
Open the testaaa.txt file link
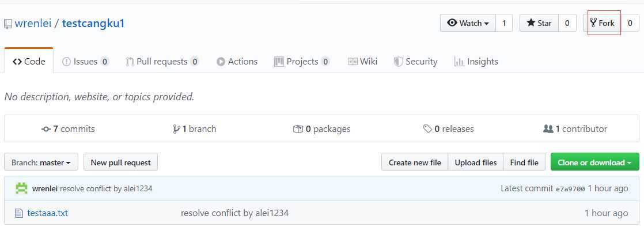click(x=48, y=213)
